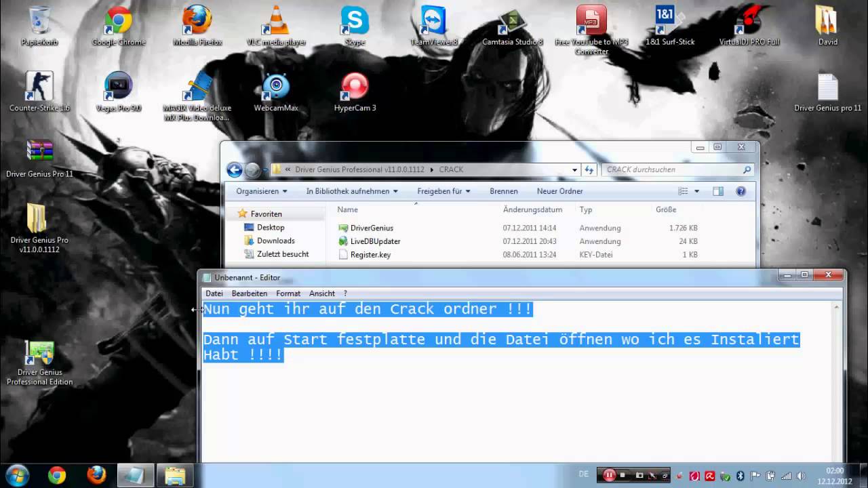The height and width of the screenshot is (488, 868).
Task: Click the breadcrumb arrow before CRACK
Action: click(x=433, y=170)
